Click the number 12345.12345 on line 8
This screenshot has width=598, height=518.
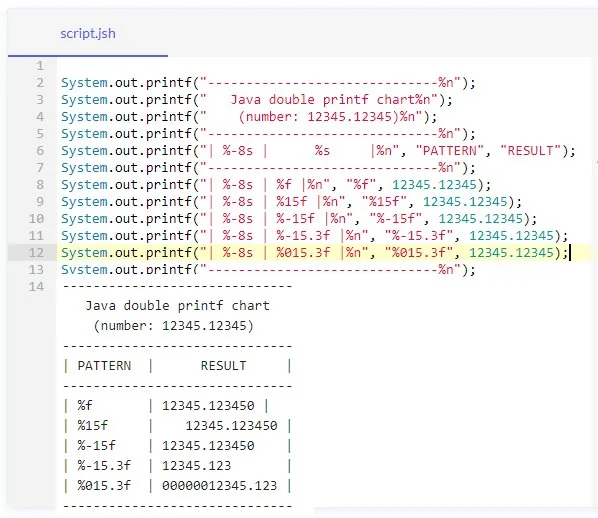click(434, 185)
